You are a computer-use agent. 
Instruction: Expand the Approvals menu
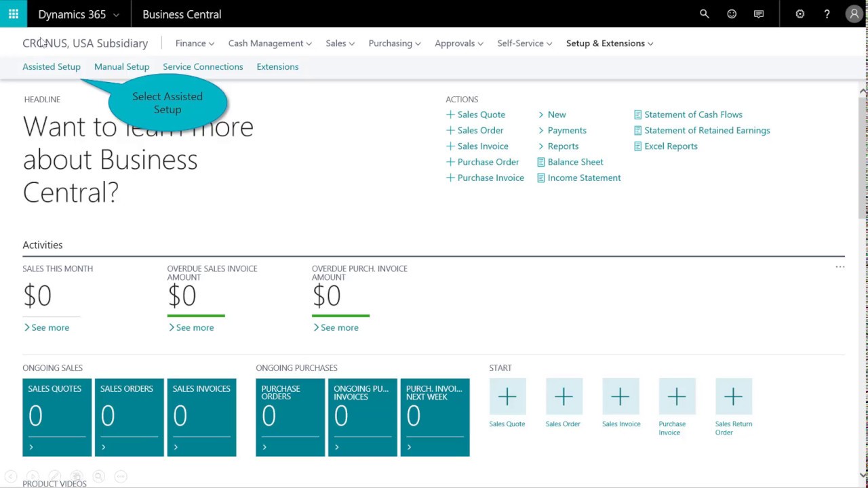point(459,43)
